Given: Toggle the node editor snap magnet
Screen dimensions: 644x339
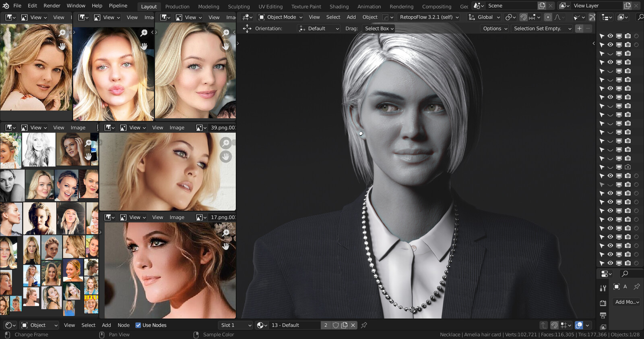Looking at the screenshot, I should point(554,325).
